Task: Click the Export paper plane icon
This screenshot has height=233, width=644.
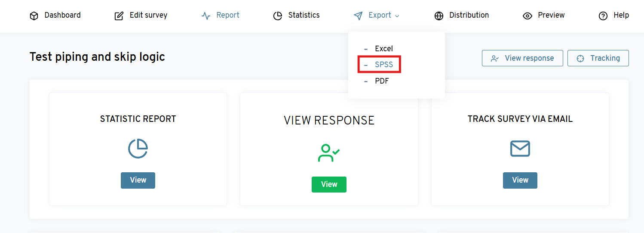Action: 358,16
